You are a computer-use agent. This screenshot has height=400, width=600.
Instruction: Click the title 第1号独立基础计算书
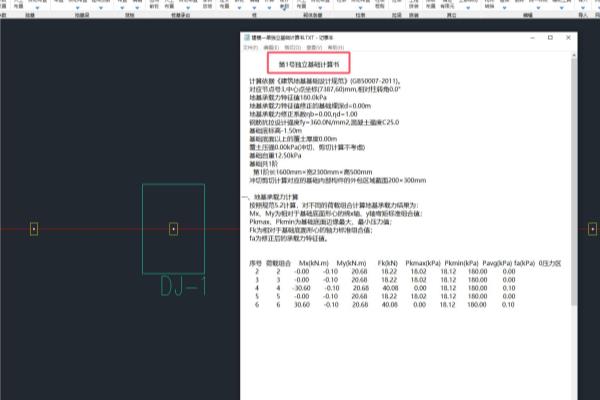click(x=309, y=64)
